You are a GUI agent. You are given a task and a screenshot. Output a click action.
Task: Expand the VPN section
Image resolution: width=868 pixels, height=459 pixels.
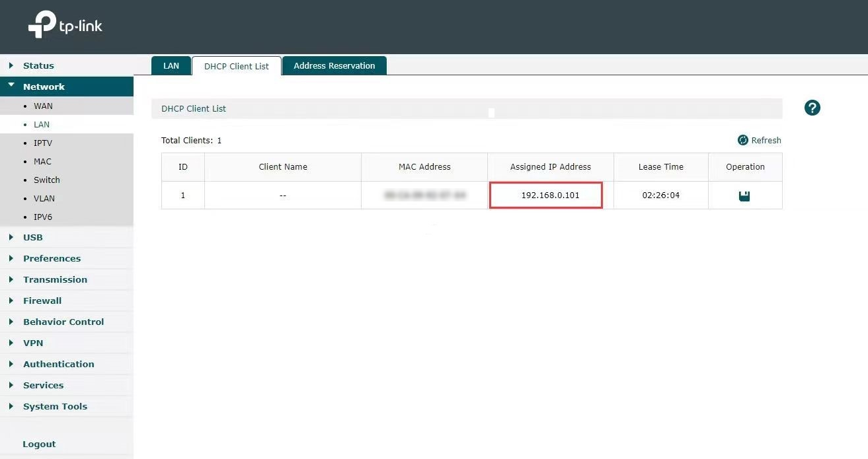click(32, 343)
